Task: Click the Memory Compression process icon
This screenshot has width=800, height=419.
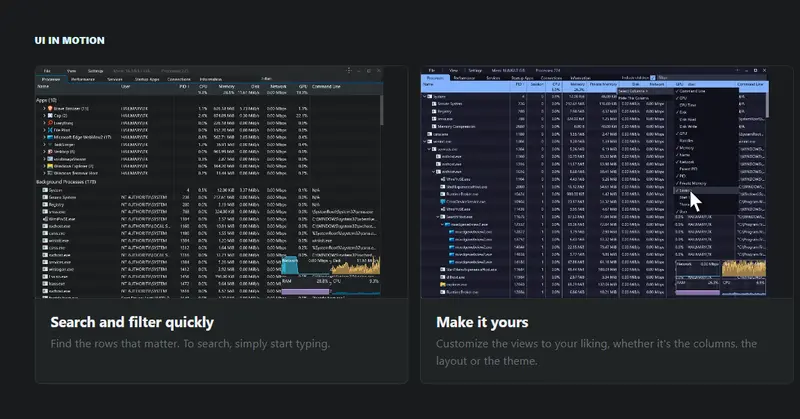Action: (x=433, y=126)
